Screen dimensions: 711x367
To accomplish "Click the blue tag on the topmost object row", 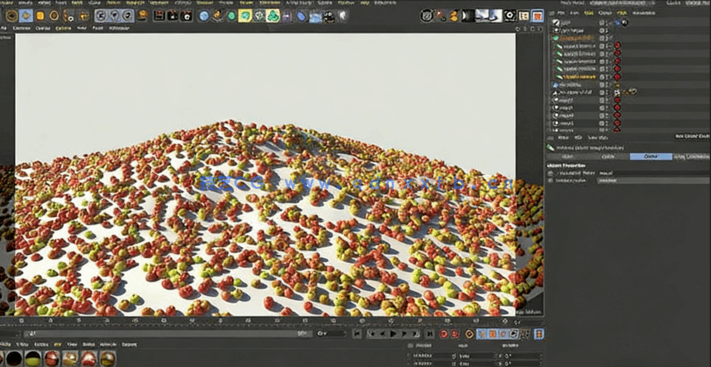I will [618, 22].
